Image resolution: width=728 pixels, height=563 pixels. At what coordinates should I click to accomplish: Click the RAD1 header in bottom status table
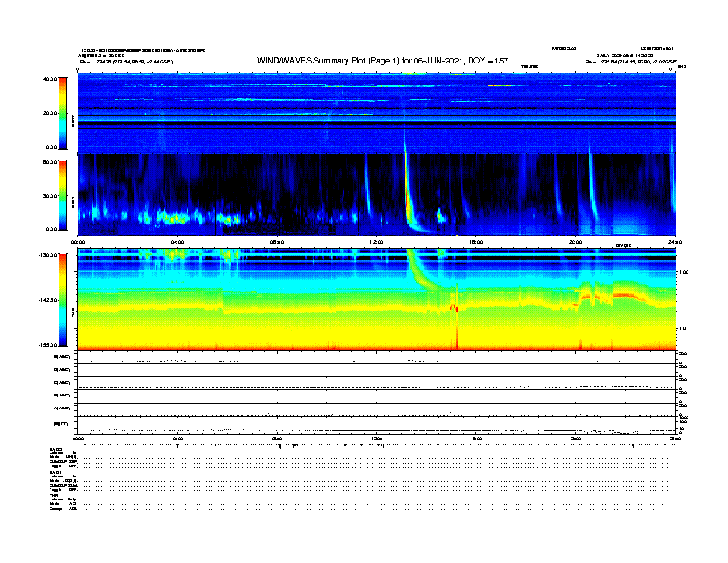[x=55, y=472]
